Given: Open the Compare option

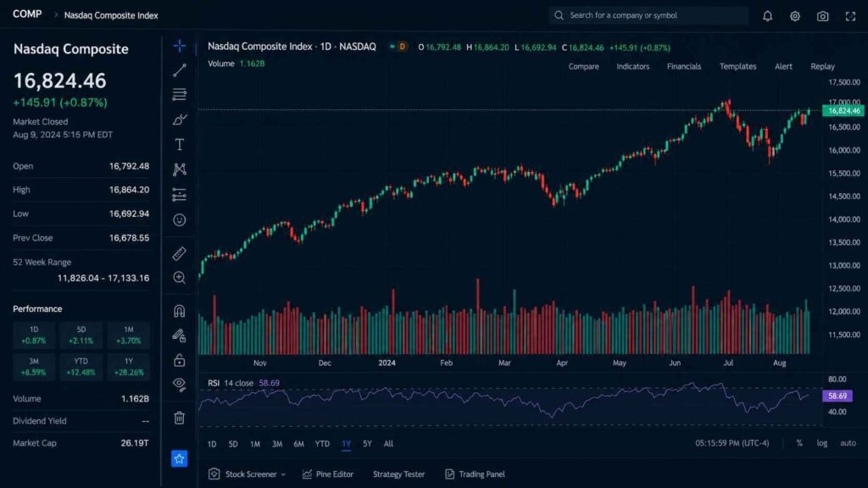Looking at the screenshot, I should point(583,66).
